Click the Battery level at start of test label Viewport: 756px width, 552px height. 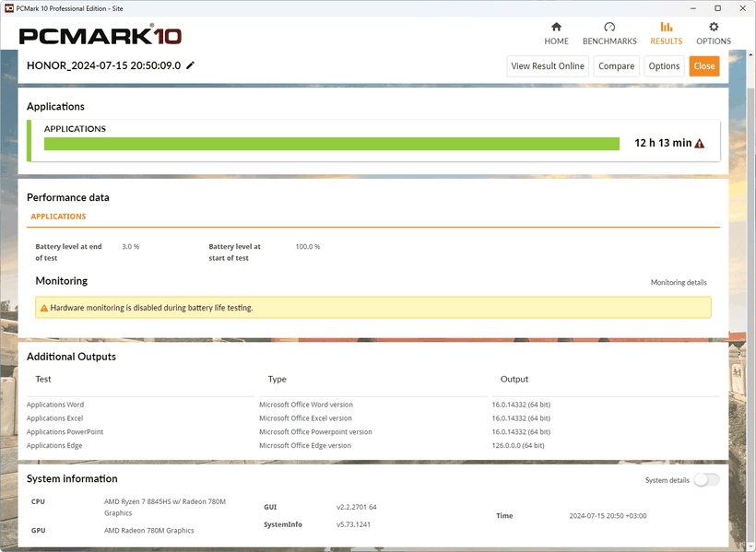pyautogui.click(x=234, y=253)
